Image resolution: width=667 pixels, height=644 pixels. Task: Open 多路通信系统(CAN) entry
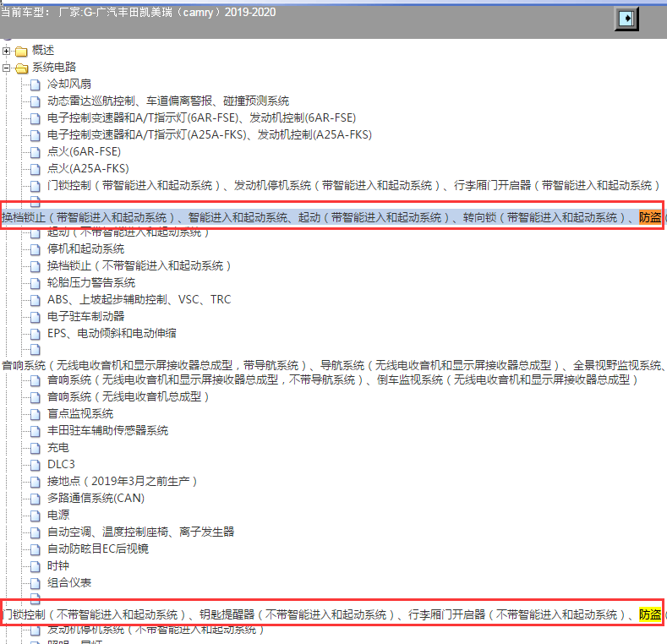pyautogui.click(x=96, y=498)
